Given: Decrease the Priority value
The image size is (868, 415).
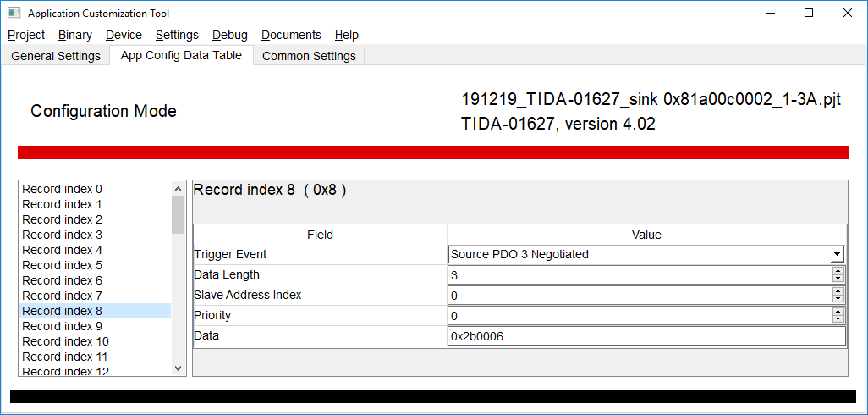Looking at the screenshot, I should tap(838, 319).
